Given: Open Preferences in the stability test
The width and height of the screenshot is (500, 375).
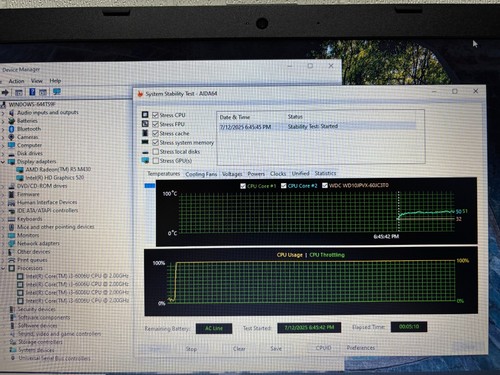Looking at the screenshot, I should pos(361,348).
